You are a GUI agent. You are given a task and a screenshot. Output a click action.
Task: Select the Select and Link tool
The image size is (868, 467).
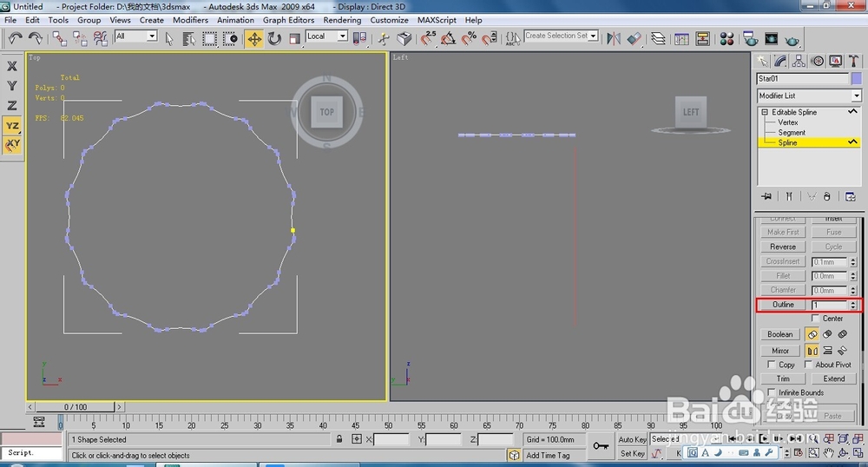(60, 38)
